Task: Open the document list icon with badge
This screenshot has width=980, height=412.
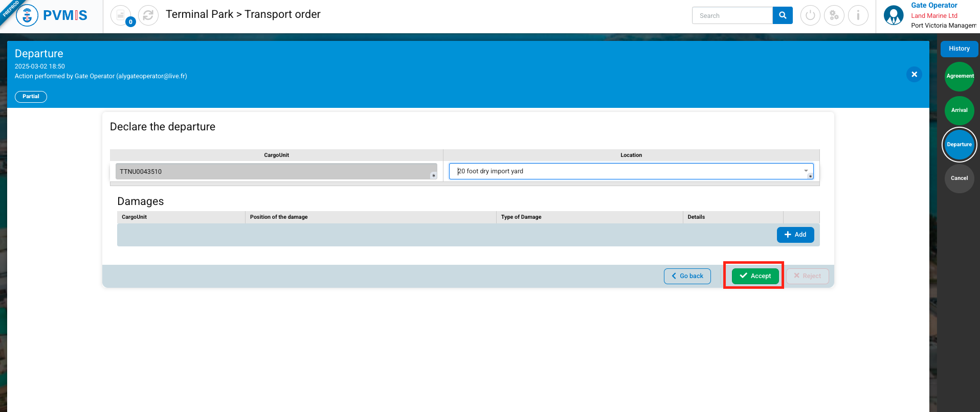Action: 121,15
